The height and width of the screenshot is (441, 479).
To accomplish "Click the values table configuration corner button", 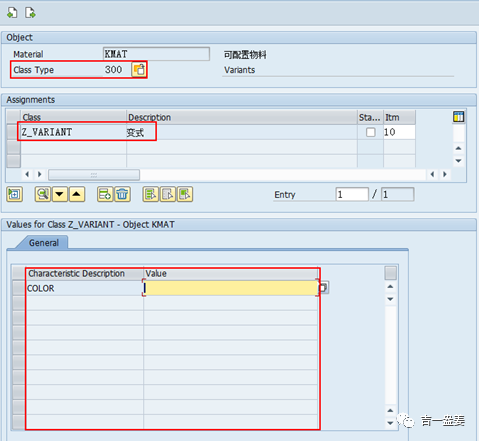I will pyautogui.click(x=390, y=273).
